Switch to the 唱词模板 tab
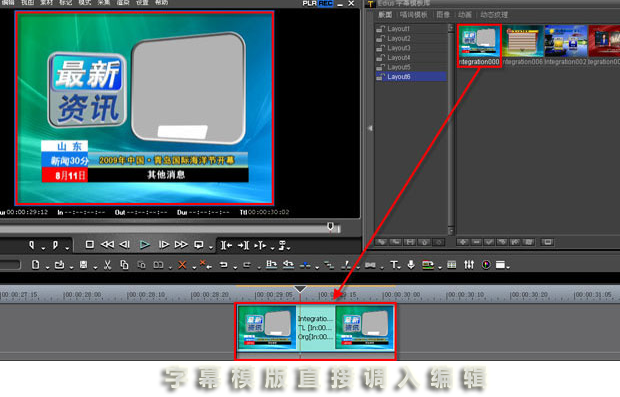 [x=414, y=15]
